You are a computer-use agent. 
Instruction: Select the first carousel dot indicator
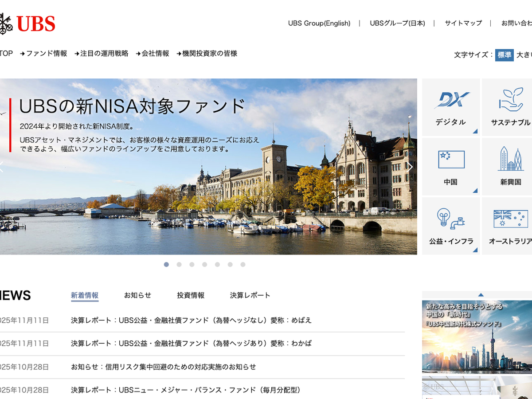(166, 265)
